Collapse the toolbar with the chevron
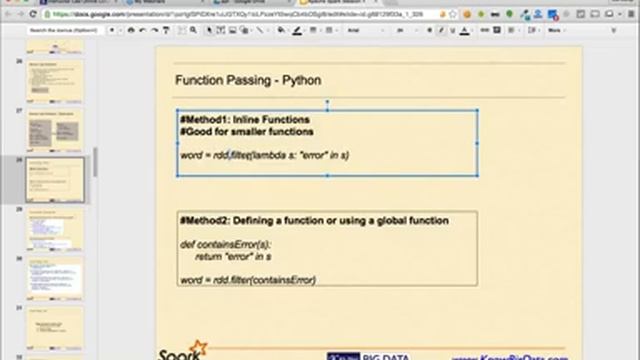Screen dimensions: 640x360 point(613,30)
